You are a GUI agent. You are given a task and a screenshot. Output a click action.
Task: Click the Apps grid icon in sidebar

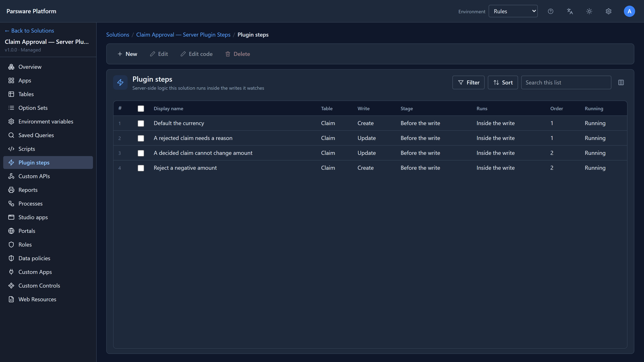coord(11,80)
